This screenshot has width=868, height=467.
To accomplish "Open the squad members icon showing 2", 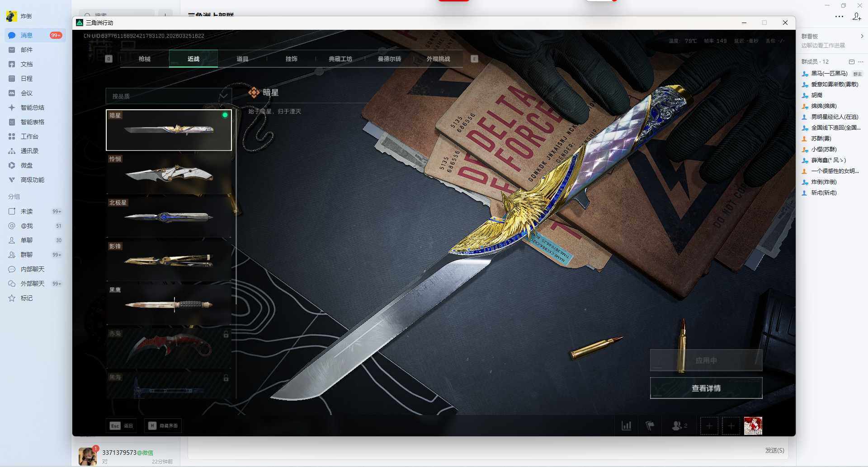I will click(x=679, y=426).
